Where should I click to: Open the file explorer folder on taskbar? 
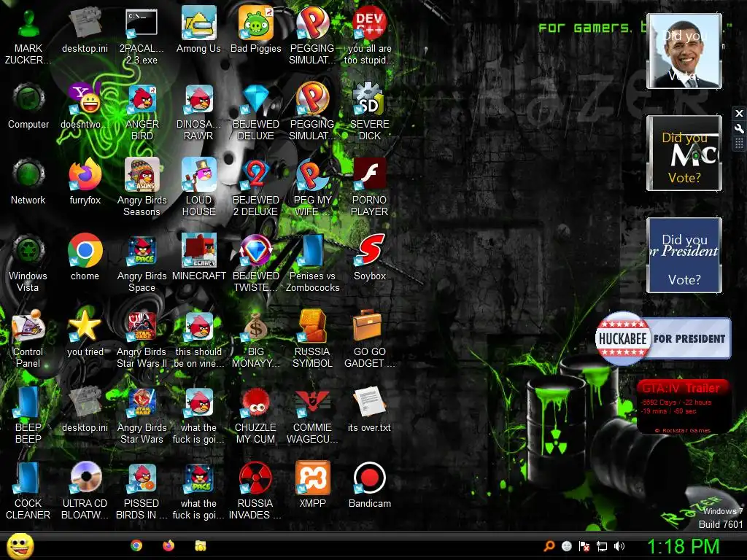[x=200, y=545]
